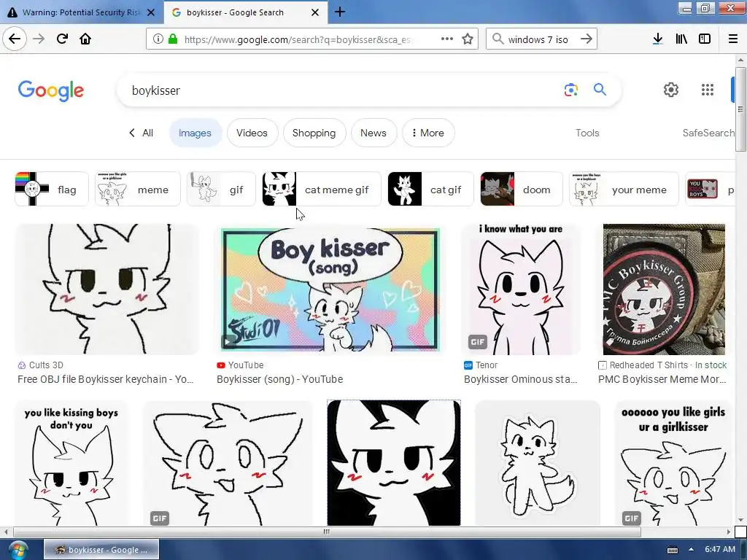Filter images by the 'flag' chip

coord(52,189)
